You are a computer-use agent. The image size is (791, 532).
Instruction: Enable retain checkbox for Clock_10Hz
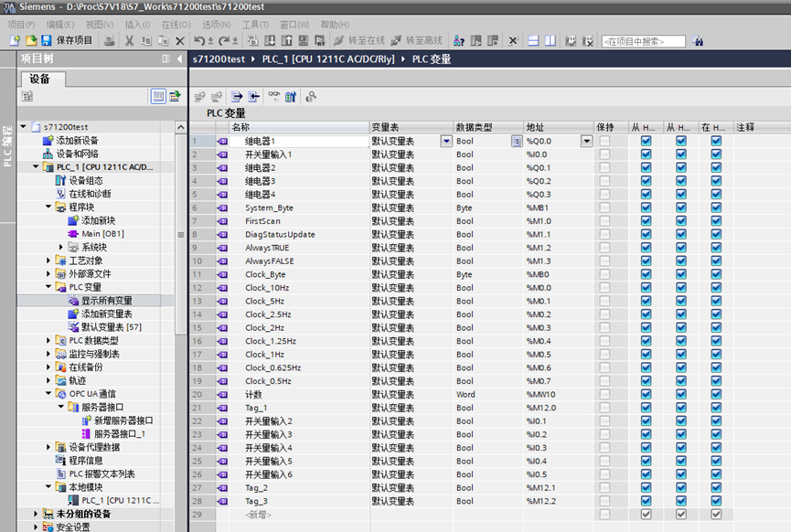tap(604, 288)
